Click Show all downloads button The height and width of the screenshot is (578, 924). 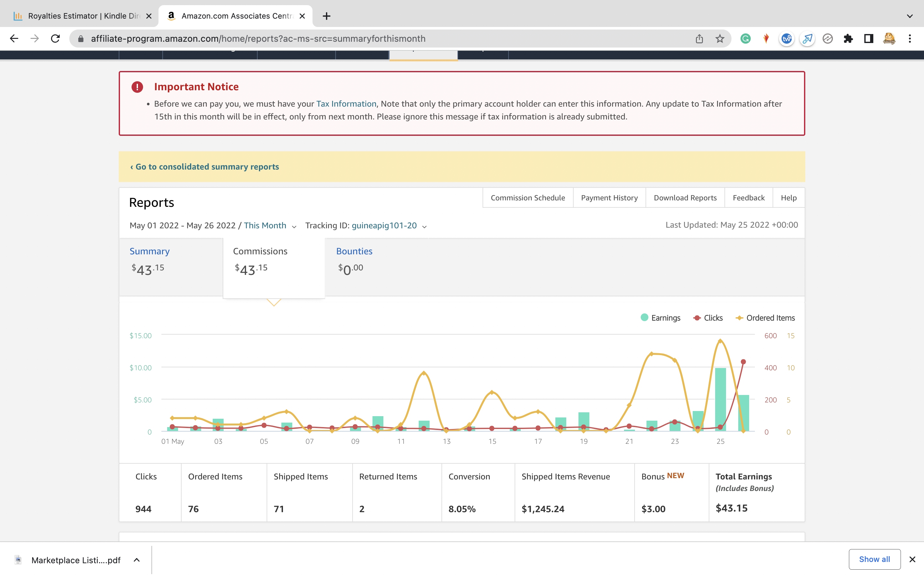pyautogui.click(x=874, y=559)
